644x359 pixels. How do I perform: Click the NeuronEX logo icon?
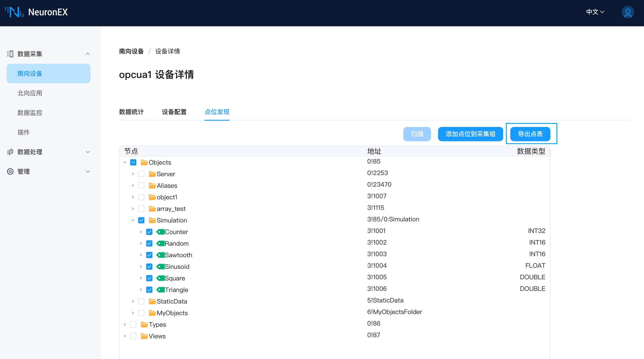[x=14, y=12]
